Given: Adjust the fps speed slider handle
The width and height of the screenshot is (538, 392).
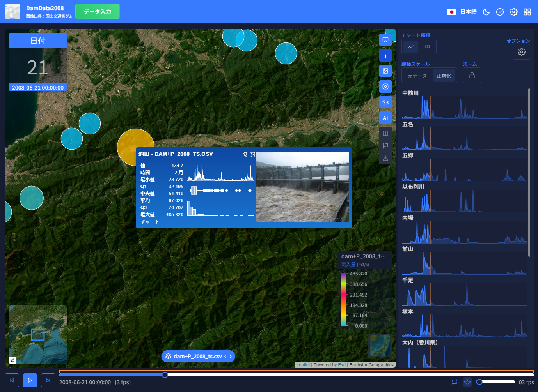Looking at the screenshot, I should [479, 382].
